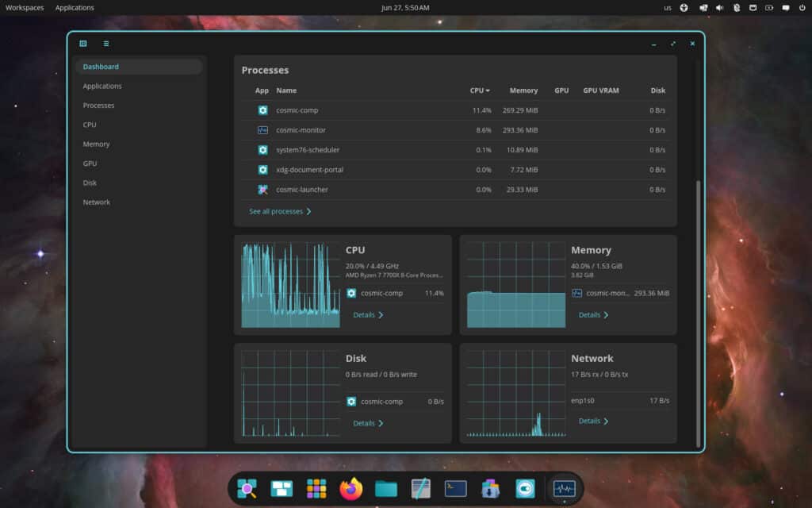Viewport: 812px width, 508px height.
Task: Click 0 B/s read / 0 B/s write text
Action: tap(381, 375)
